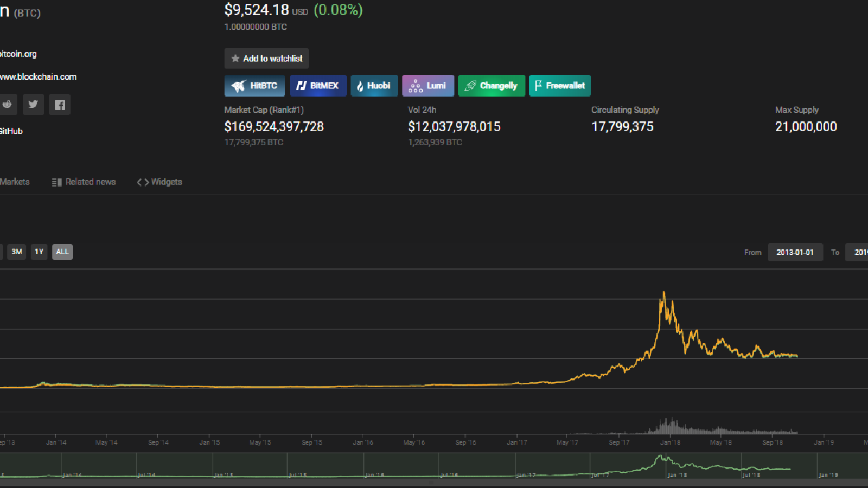Select the 1Y chart range
This screenshot has width=868, height=488.
pos(39,252)
